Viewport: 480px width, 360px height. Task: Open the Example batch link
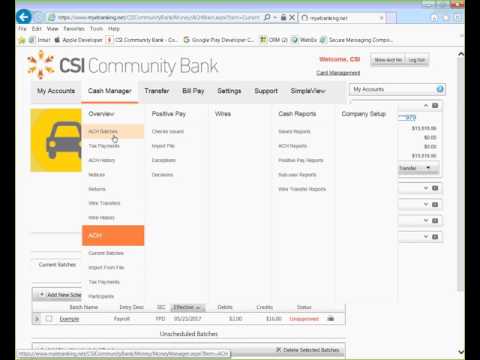(x=69, y=319)
